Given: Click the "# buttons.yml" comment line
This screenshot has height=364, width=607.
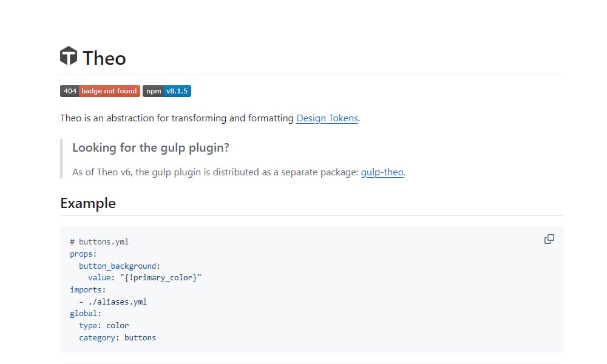Looking at the screenshot, I should (99, 241).
